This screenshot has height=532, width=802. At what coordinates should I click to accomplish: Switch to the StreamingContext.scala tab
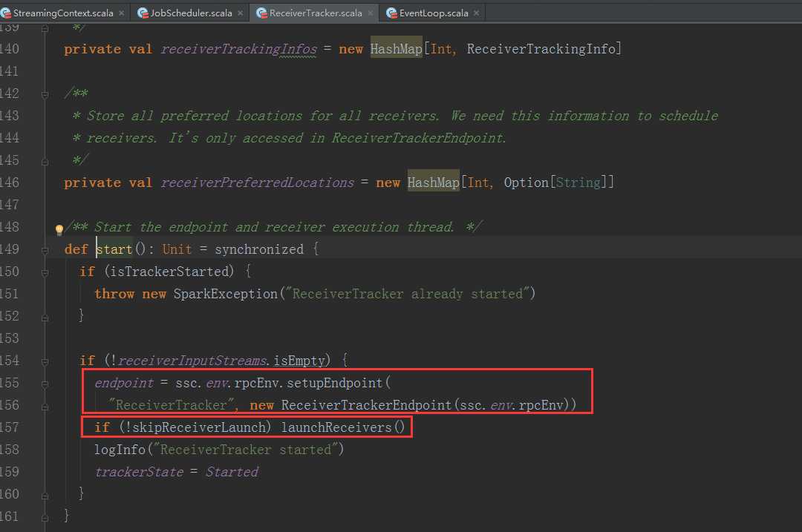tap(63, 13)
